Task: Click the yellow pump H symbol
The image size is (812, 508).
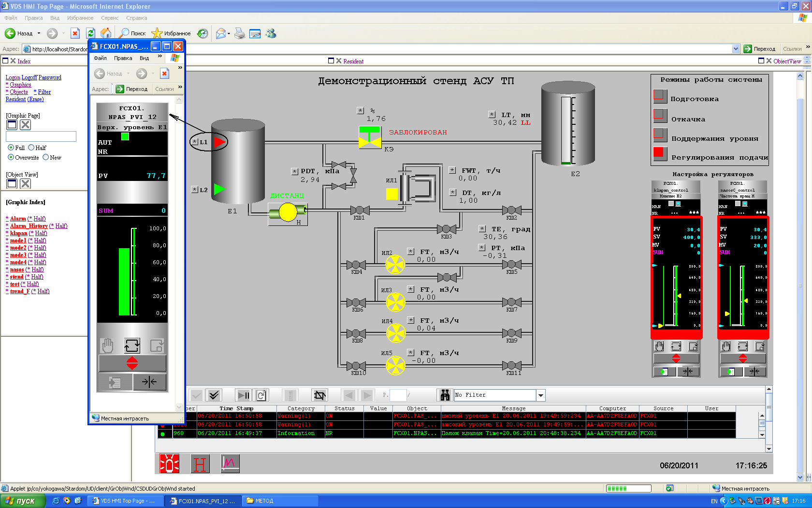Action: point(288,212)
